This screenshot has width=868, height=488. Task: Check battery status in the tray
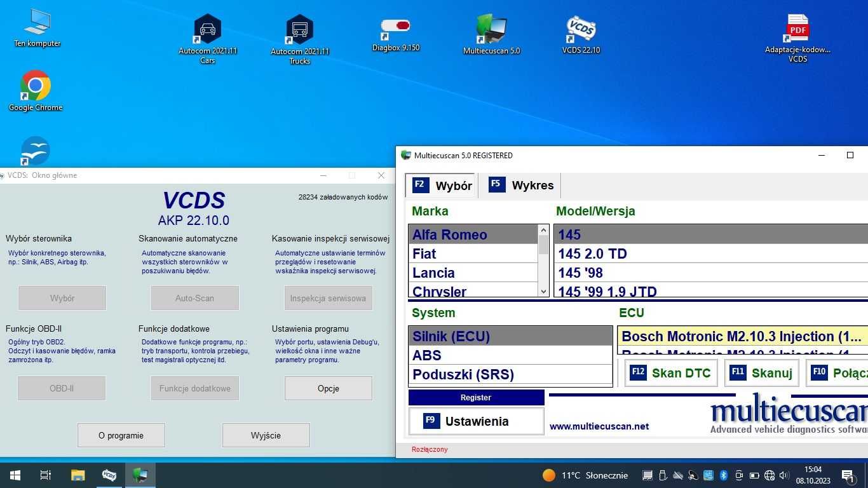[754, 475]
